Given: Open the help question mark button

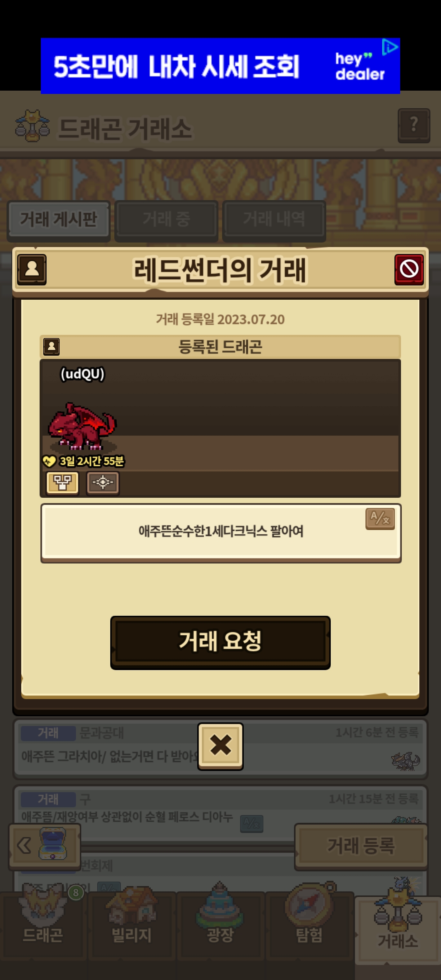Looking at the screenshot, I should [414, 125].
